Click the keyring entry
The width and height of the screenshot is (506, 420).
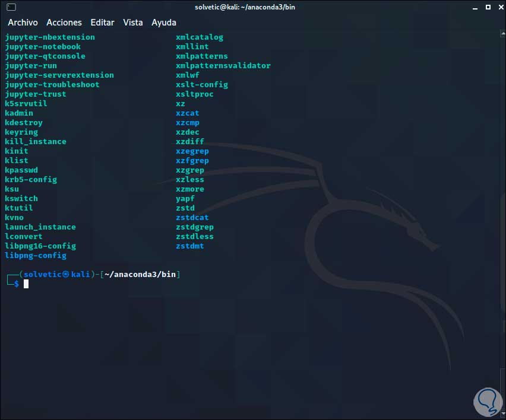click(x=21, y=132)
